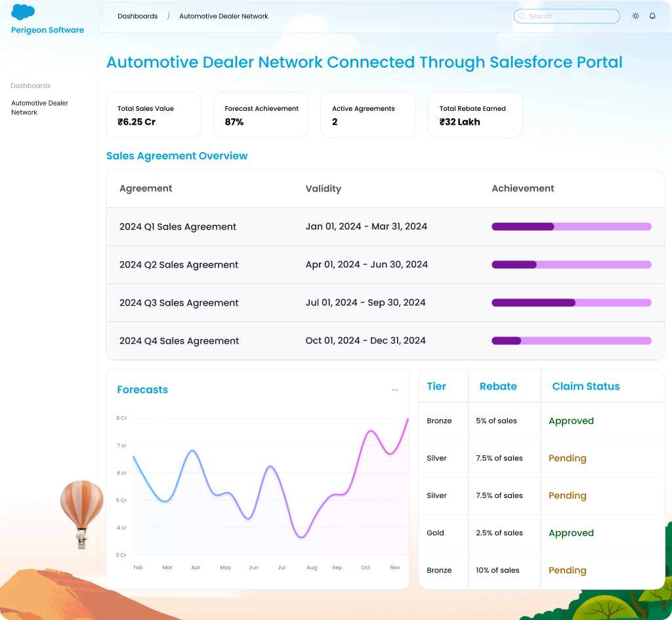Go to Dashboards breadcrumb

[x=138, y=16]
